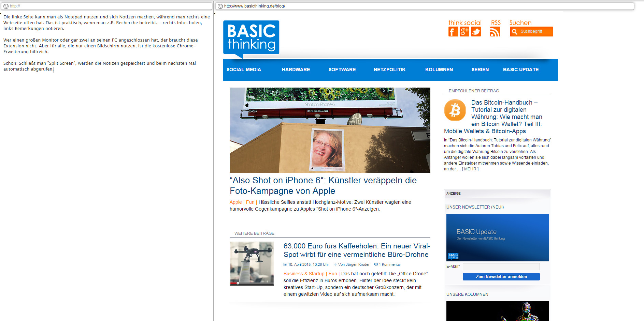This screenshot has height=321, width=644.
Task: Click the left pane http:// address field
Action: point(107,6)
